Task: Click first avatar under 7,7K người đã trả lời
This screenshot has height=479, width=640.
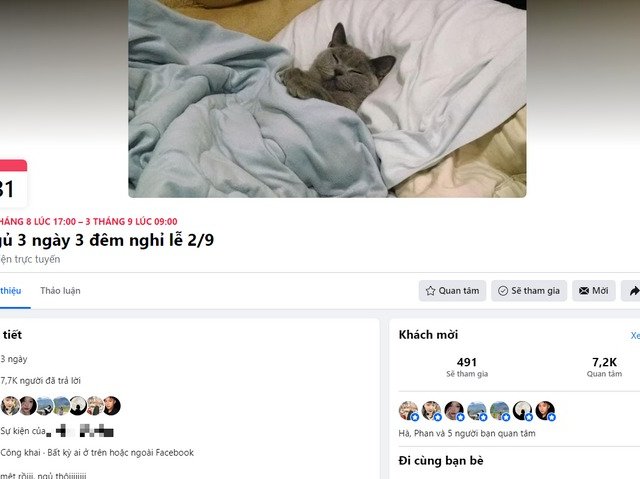Action: 10,406
